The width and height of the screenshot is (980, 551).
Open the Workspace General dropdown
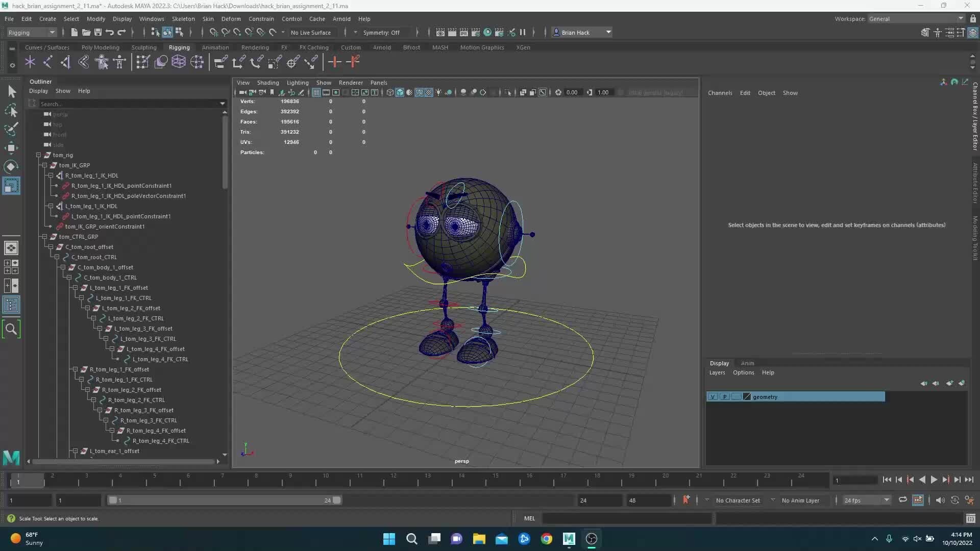pos(914,18)
